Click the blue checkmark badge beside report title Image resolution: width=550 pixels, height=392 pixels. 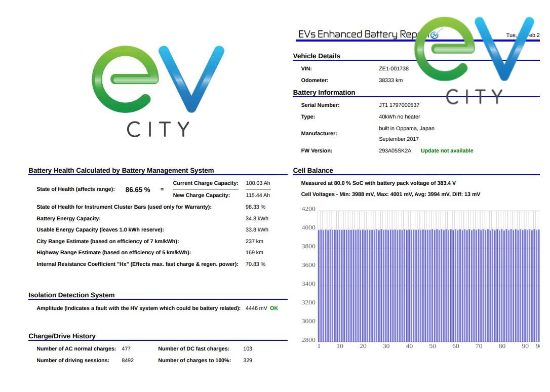[x=436, y=34]
